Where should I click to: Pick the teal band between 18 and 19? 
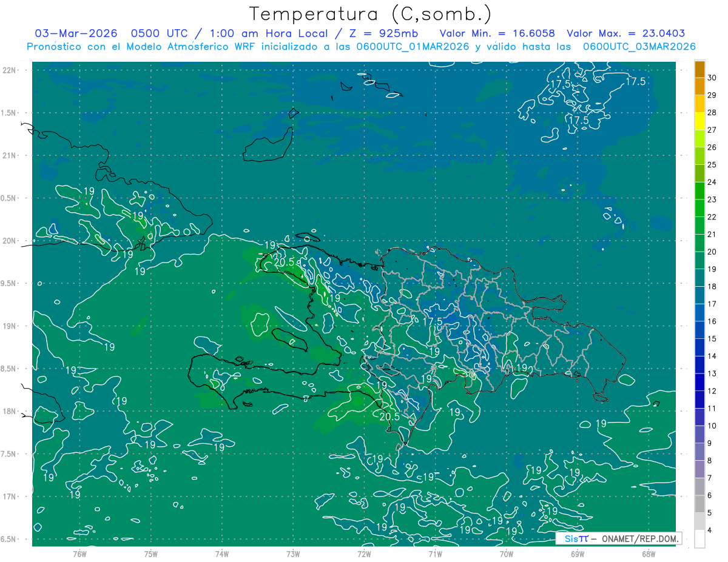coord(699,278)
